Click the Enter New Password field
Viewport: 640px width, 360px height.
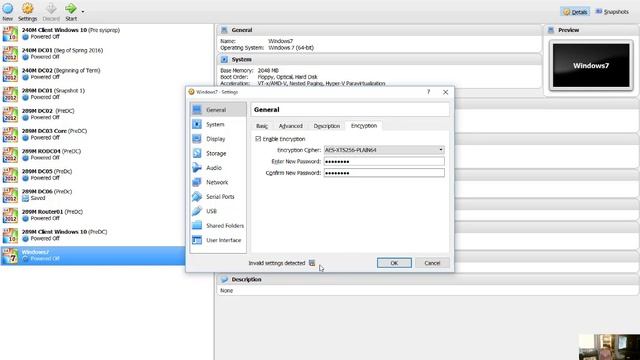coord(384,161)
